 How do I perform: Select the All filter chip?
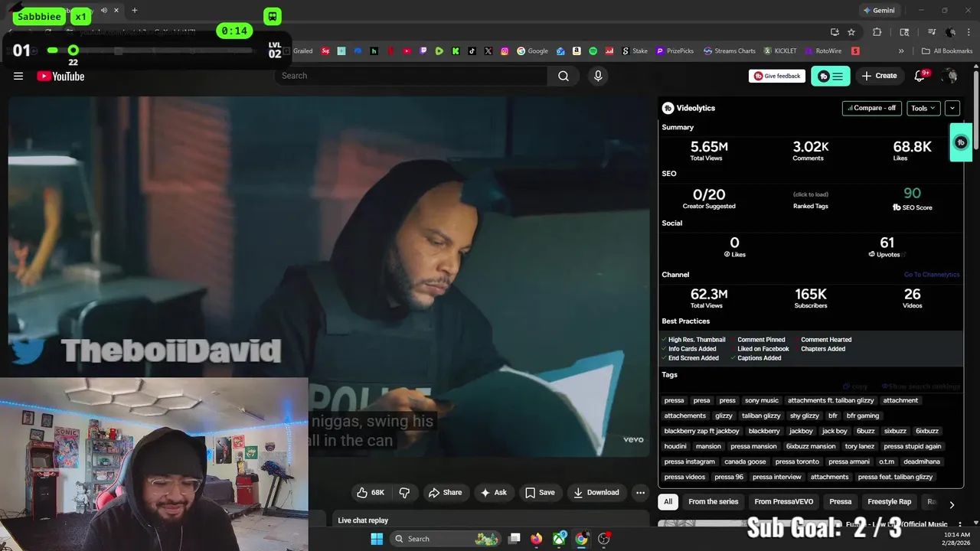click(668, 502)
